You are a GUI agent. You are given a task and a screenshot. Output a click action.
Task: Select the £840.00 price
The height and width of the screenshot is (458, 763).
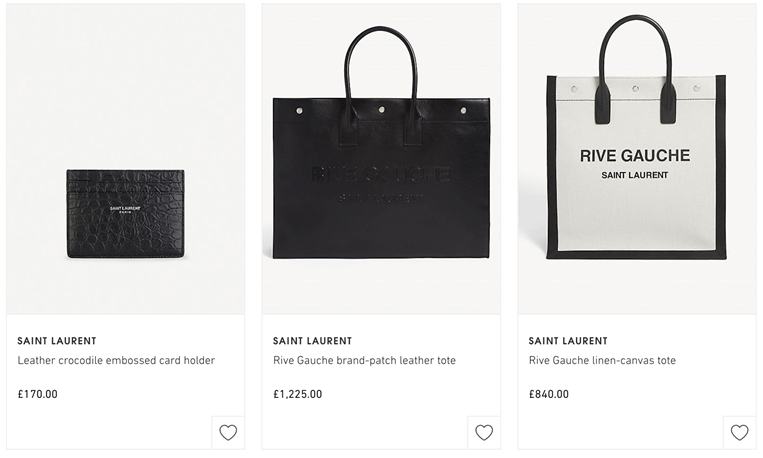tap(549, 394)
